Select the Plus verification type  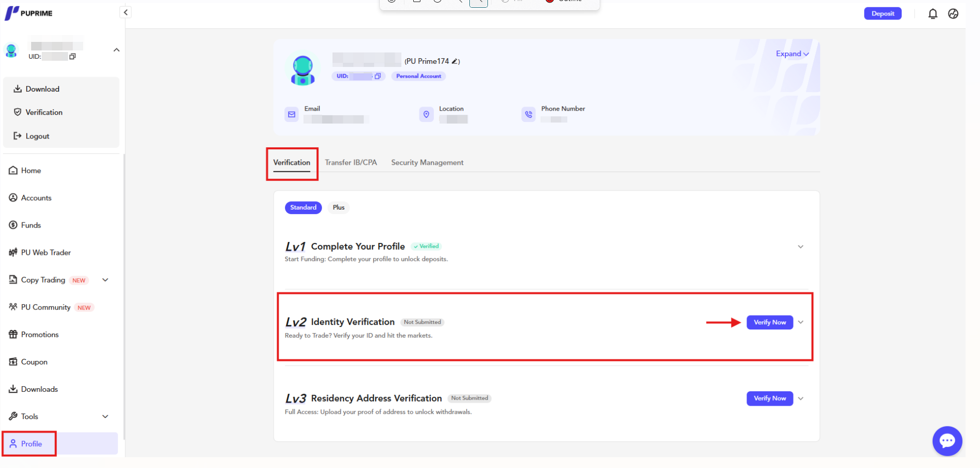(x=339, y=207)
